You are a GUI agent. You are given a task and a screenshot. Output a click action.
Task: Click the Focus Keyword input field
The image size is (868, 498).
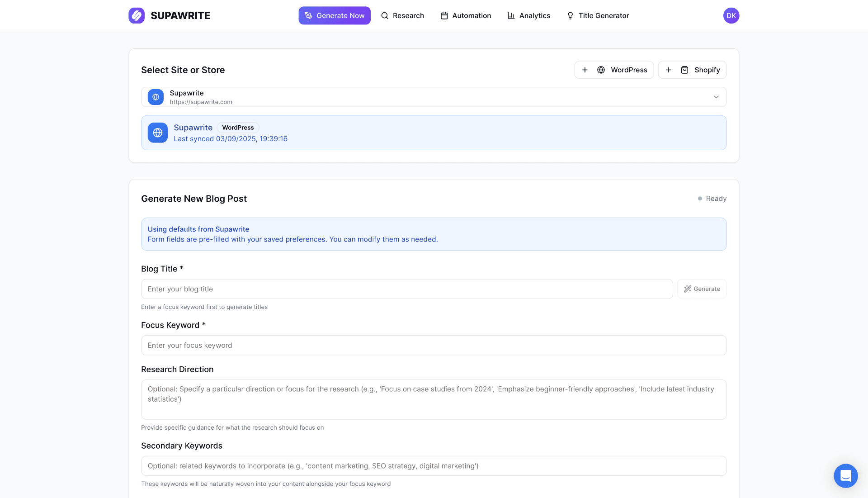(x=434, y=345)
